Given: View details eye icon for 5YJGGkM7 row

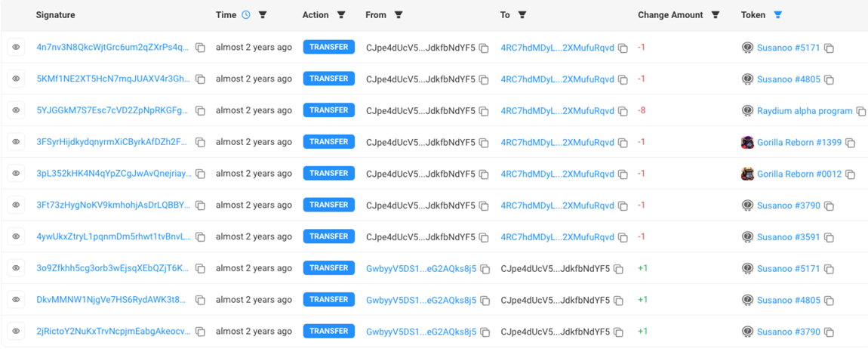Looking at the screenshot, I should tap(16, 111).
